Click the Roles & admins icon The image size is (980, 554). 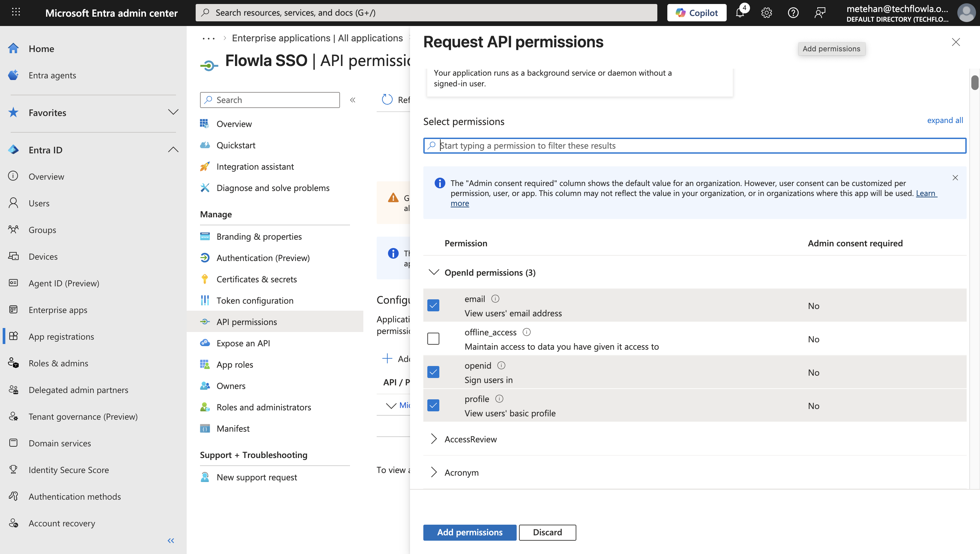[x=13, y=363]
